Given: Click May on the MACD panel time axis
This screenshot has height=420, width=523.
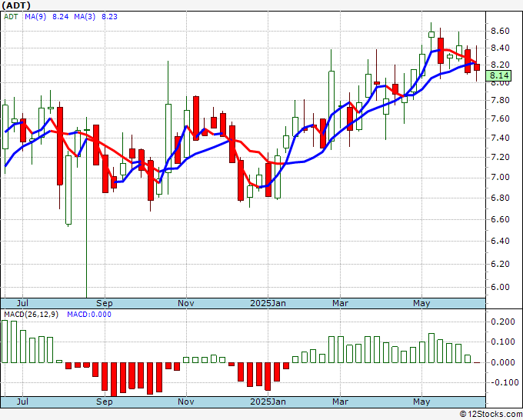Looking at the screenshot, I should click(421, 402).
